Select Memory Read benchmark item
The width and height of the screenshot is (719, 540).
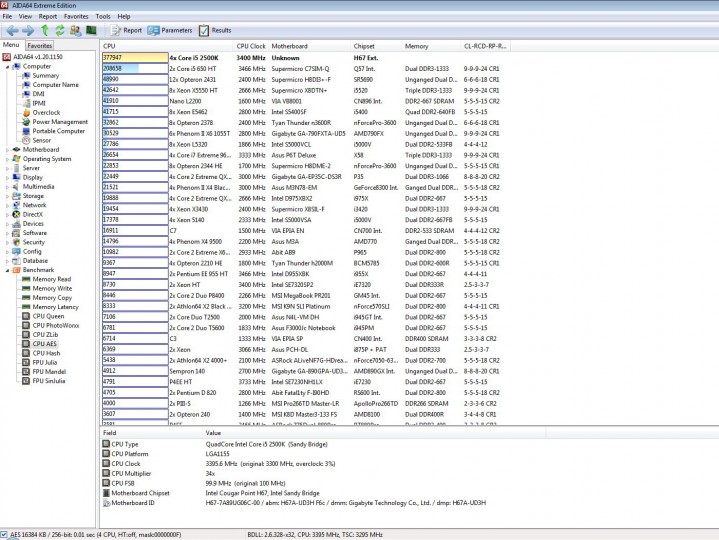[47, 279]
